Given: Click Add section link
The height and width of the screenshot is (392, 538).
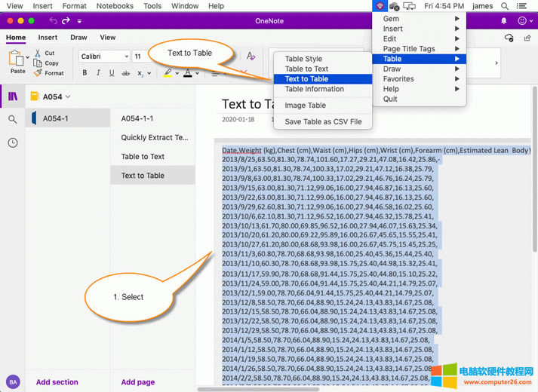Looking at the screenshot, I should (57, 382).
